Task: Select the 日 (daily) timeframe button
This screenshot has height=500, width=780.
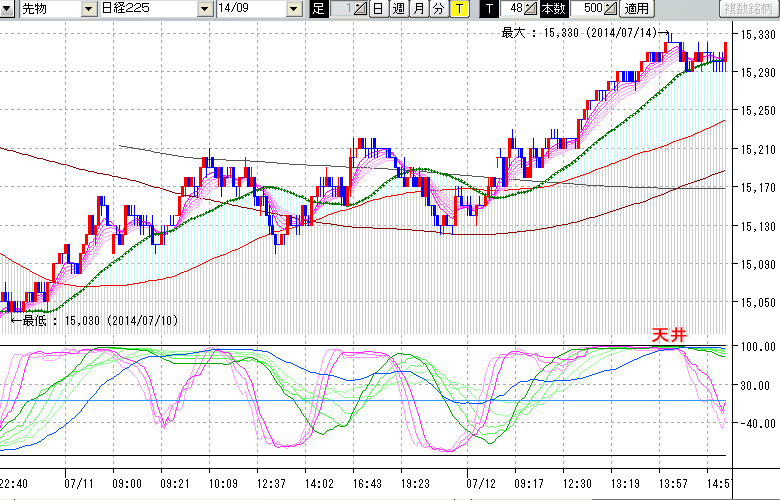Action: coord(377,9)
